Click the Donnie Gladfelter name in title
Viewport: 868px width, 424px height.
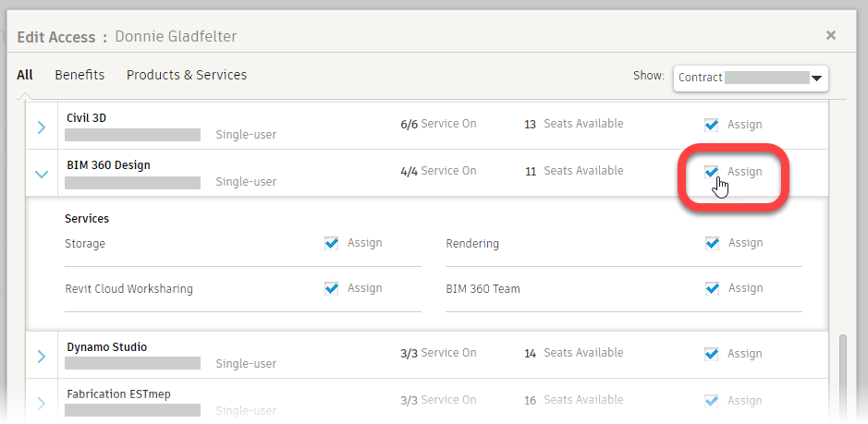176,37
